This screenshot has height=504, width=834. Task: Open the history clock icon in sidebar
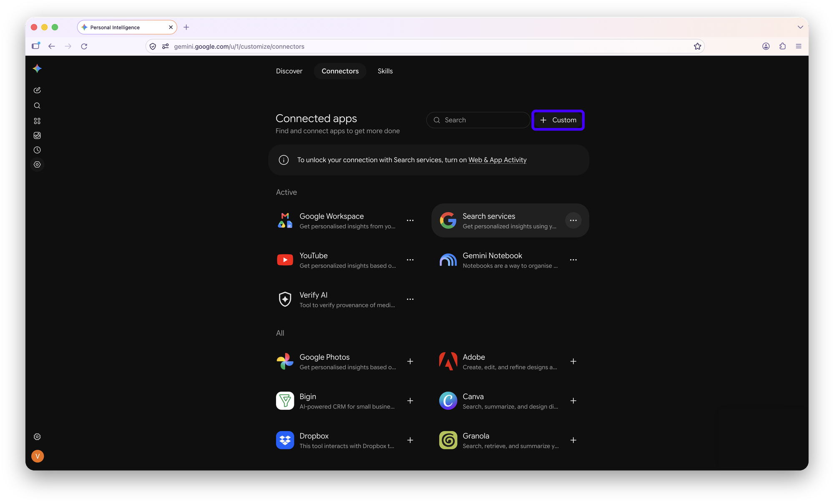click(37, 150)
